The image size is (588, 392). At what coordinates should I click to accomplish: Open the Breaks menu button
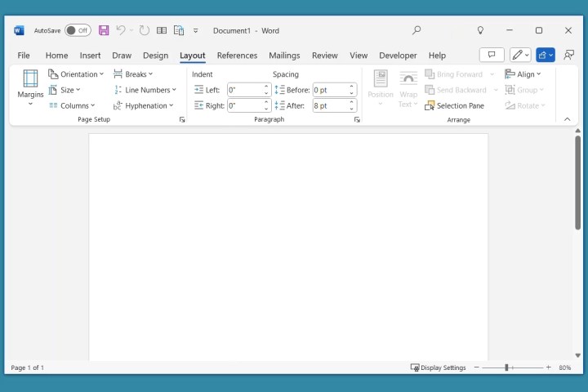(134, 74)
